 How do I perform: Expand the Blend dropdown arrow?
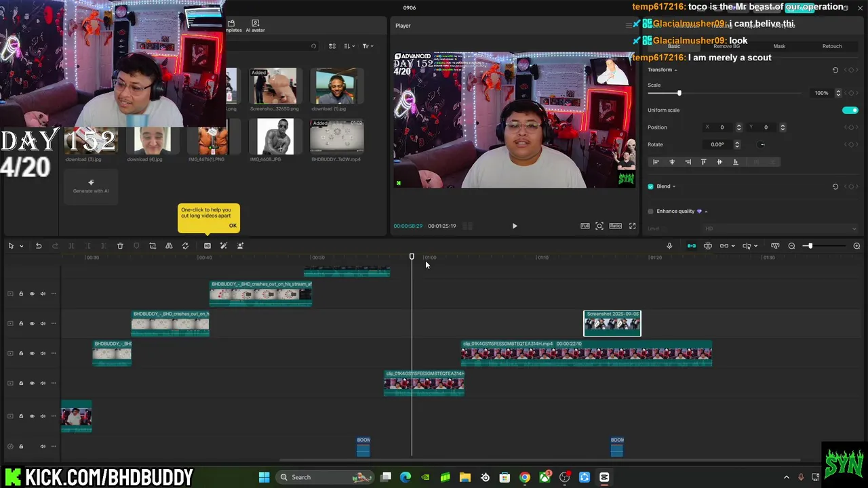(x=674, y=186)
